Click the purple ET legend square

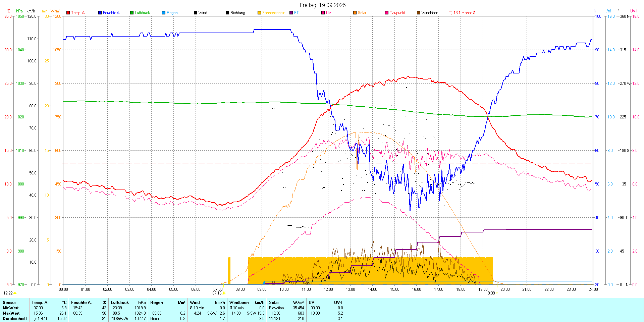[x=291, y=13]
